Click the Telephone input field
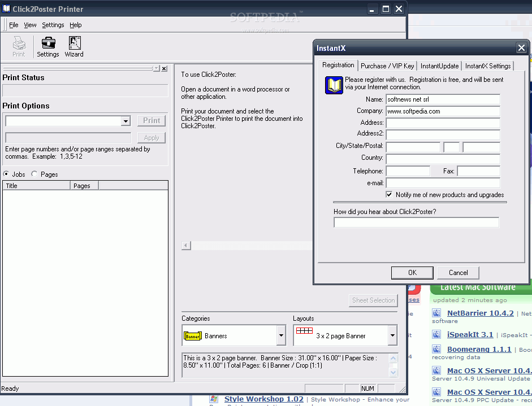 (x=408, y=171)
